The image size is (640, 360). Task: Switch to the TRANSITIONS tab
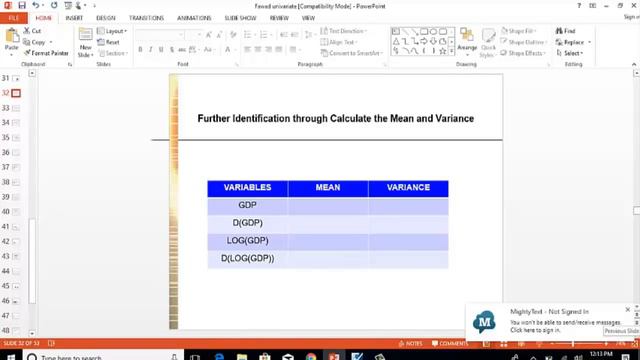pos(146,18)
